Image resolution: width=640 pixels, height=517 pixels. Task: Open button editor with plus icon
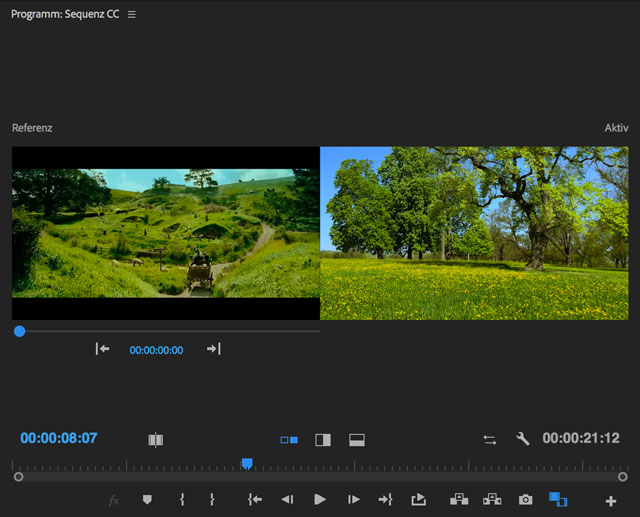[x=611, y=500]
